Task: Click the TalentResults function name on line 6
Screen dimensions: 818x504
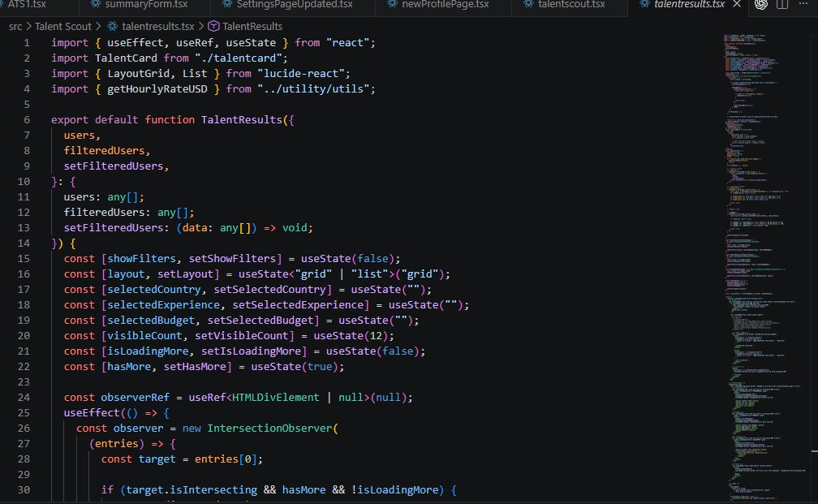Action: tap(242, 119)
